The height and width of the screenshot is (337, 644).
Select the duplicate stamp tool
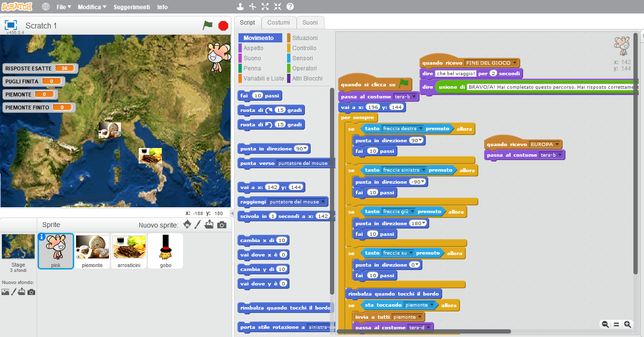click(240, 7)
